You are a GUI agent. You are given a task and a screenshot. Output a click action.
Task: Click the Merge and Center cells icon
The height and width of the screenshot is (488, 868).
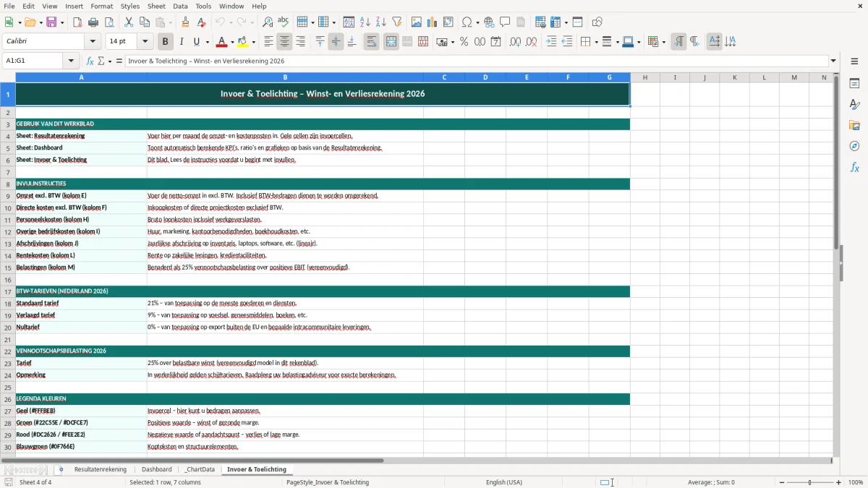click(x=391, y=42)
